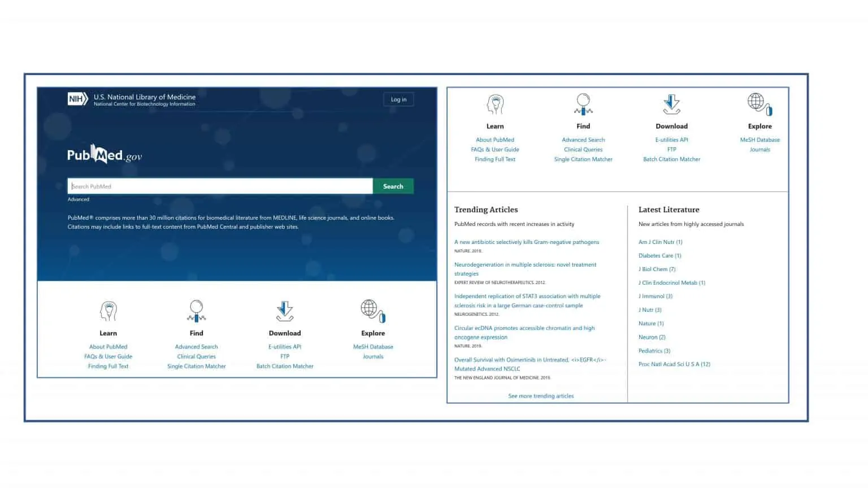Select the Learn icon above Trending Articles
The image size is (868, 488).
coord(495,104)
